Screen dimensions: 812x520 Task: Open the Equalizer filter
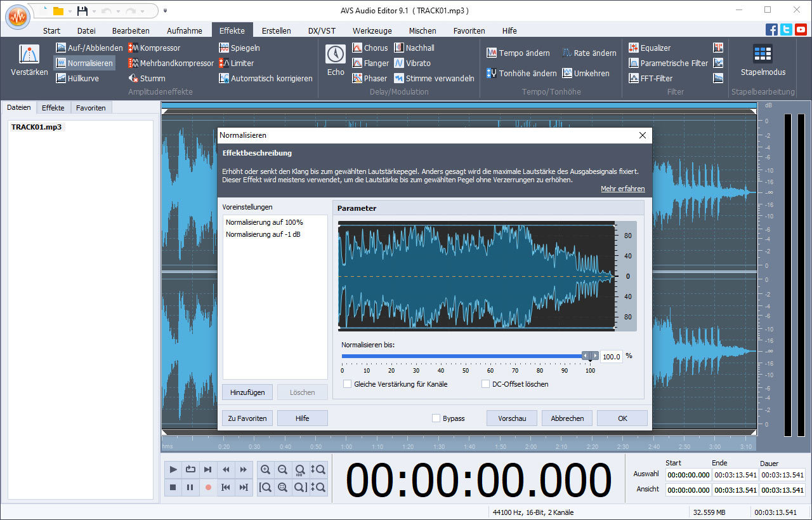[649, 48]
